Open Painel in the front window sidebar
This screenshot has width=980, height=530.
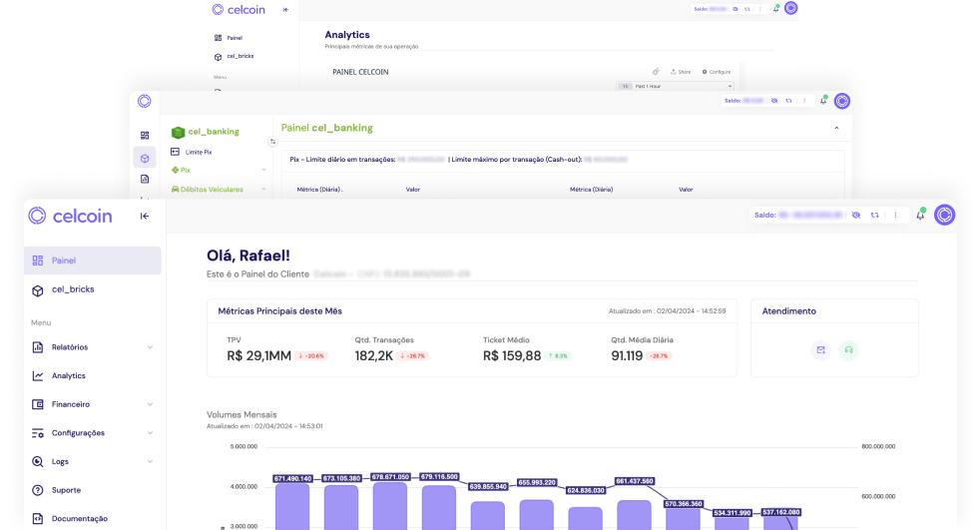tap(93, 260)
